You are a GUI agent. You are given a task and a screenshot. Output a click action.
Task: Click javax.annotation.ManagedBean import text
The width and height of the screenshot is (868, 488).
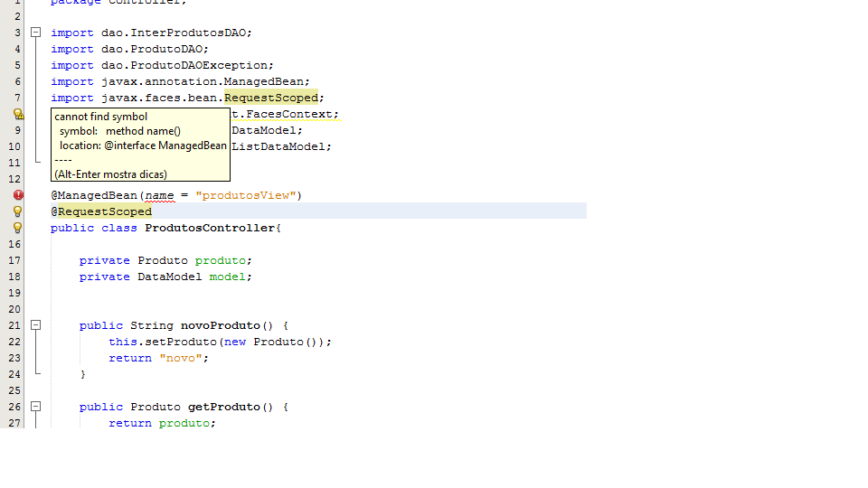pyautogui.click(x=203, y=81)
